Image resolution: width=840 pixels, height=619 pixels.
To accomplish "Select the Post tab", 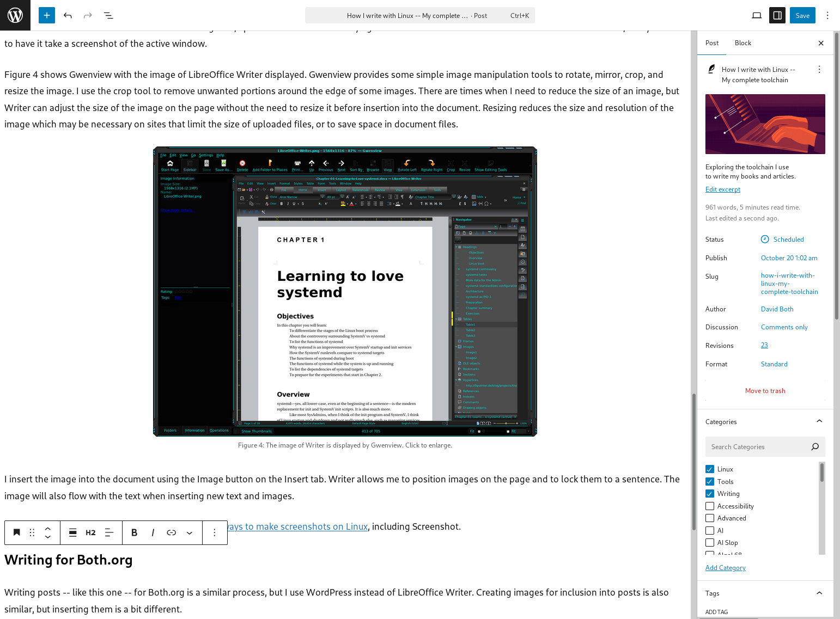I will pyautogui.click(x=711, y=43).
